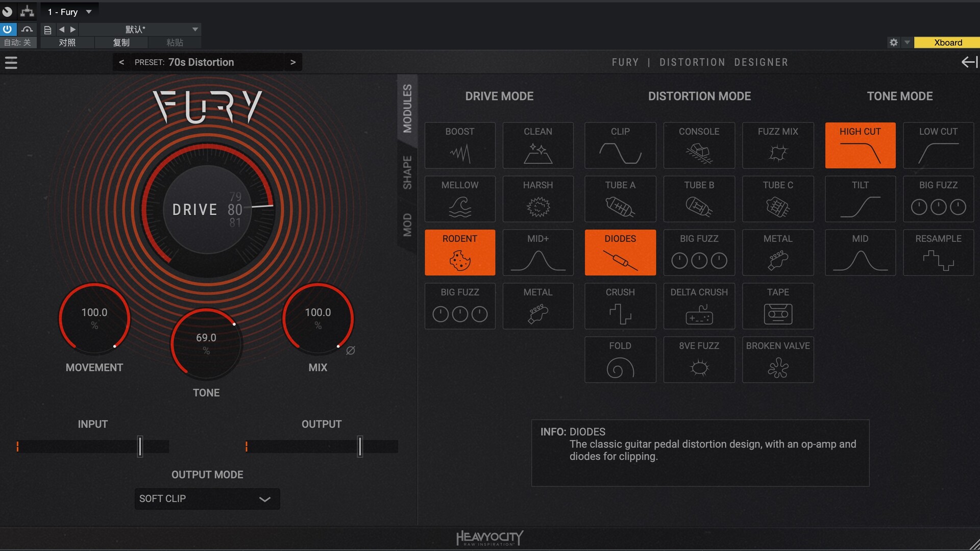Choose METAL under Distortion Mode

(x=778, y=253)
